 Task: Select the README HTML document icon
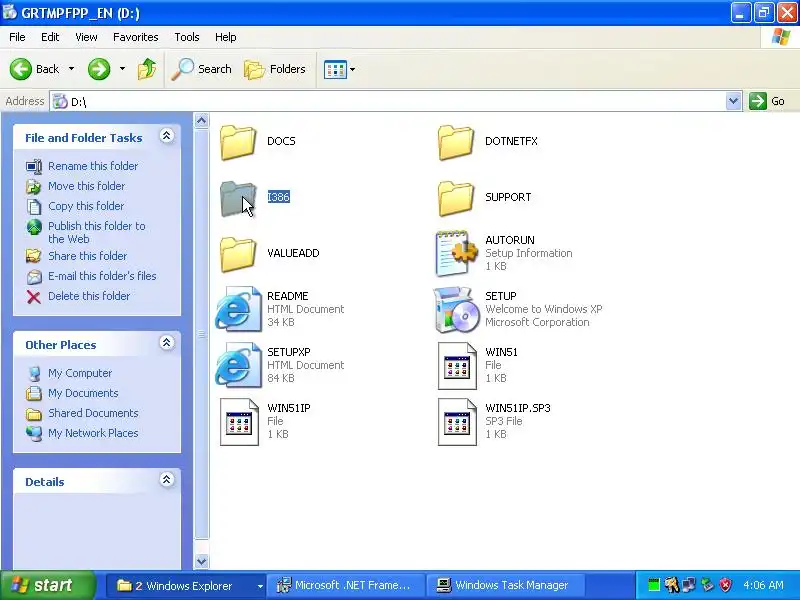point(238,310)
